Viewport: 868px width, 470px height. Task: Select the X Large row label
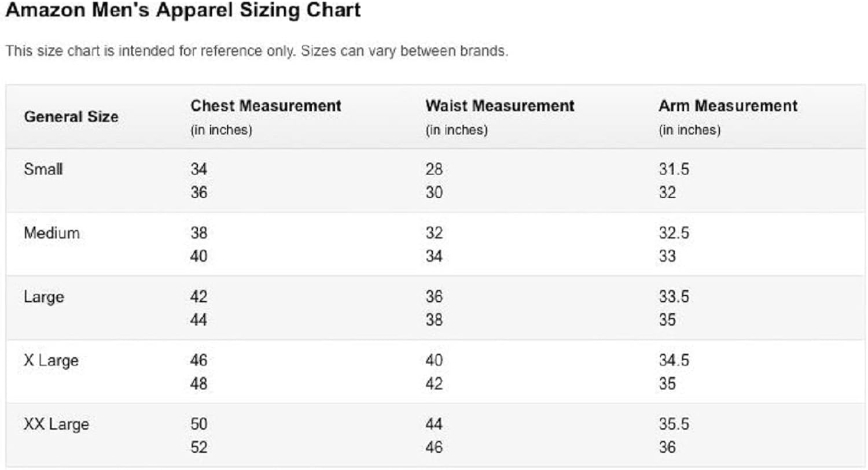[x=51, y=361]
